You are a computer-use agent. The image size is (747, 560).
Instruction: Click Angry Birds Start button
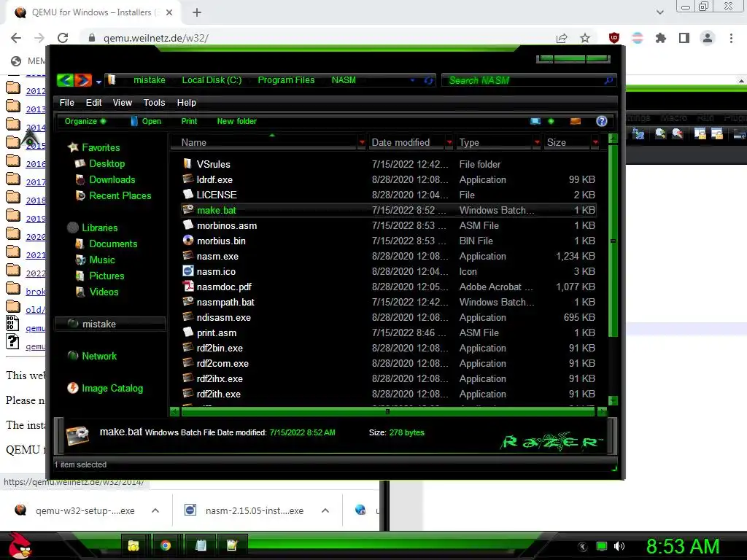20,545
